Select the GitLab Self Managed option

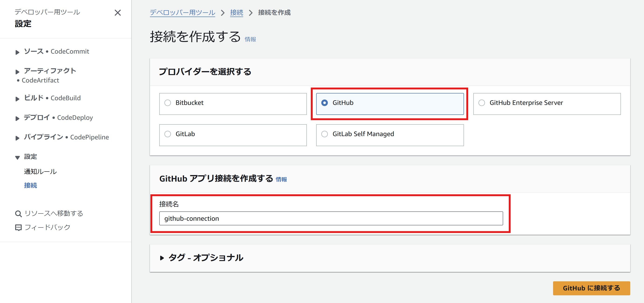tap(325, 134)
